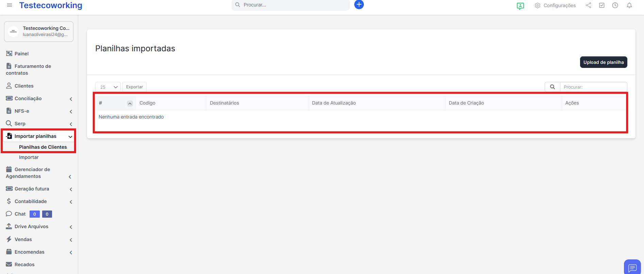The image size is (644, 274).
Task: Open the share icon in header
Action: coord(588,5)
